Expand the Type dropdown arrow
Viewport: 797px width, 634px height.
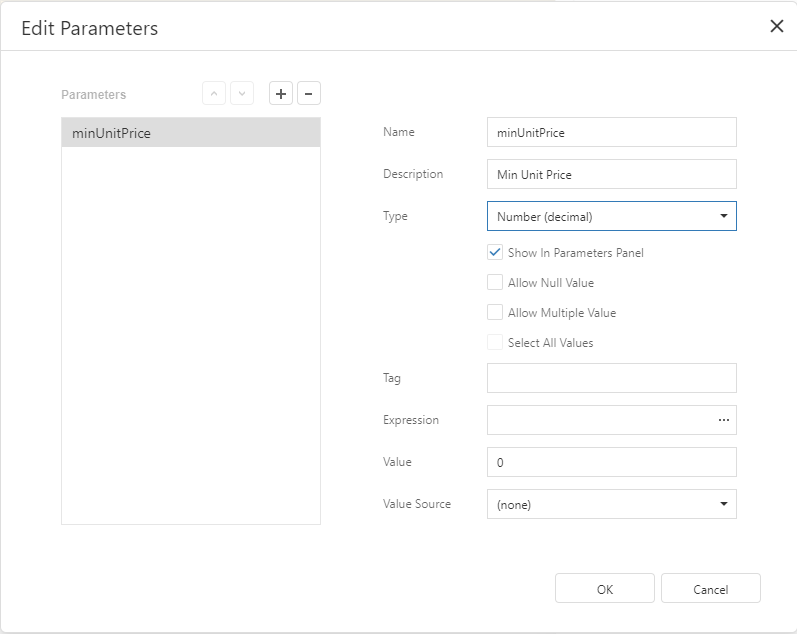point(723,216)
